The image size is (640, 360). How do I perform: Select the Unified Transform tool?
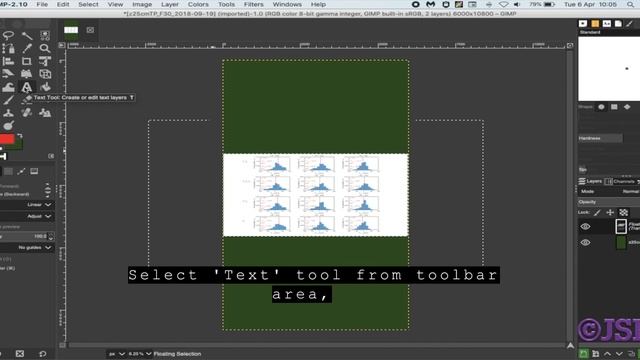point(45,61)
